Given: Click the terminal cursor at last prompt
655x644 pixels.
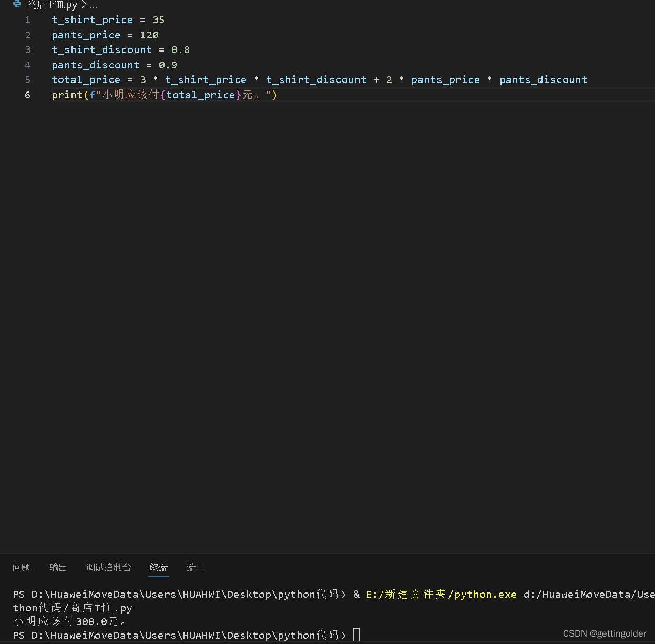Looking at the screenshot, I should tap(356, 635).
